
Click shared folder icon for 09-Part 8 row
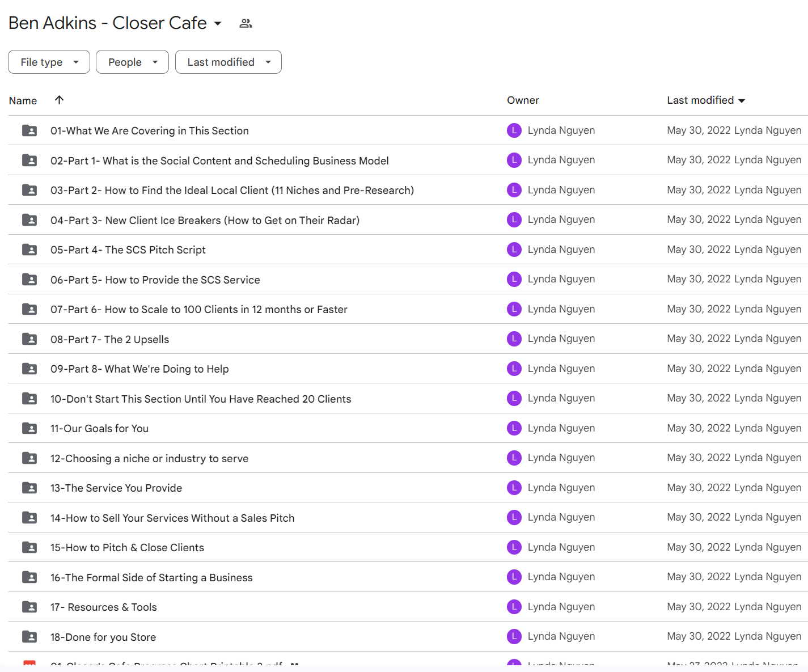29,369
